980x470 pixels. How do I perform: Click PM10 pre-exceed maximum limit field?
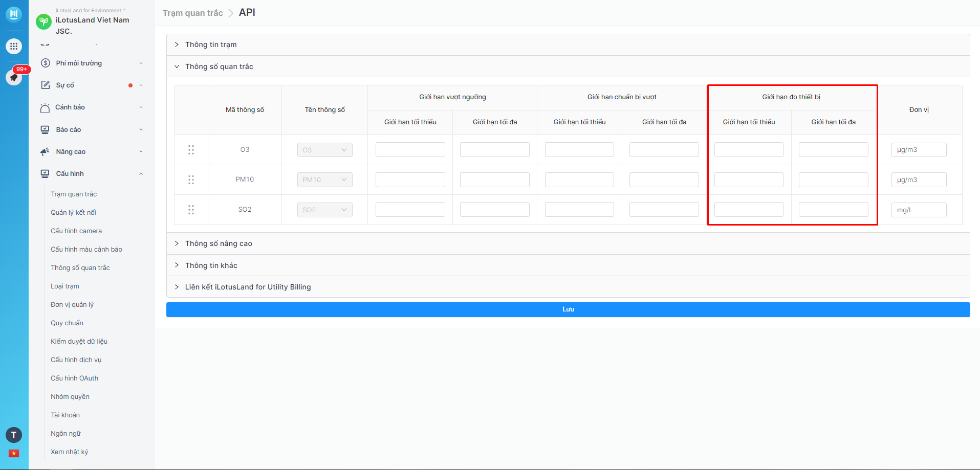664,180
